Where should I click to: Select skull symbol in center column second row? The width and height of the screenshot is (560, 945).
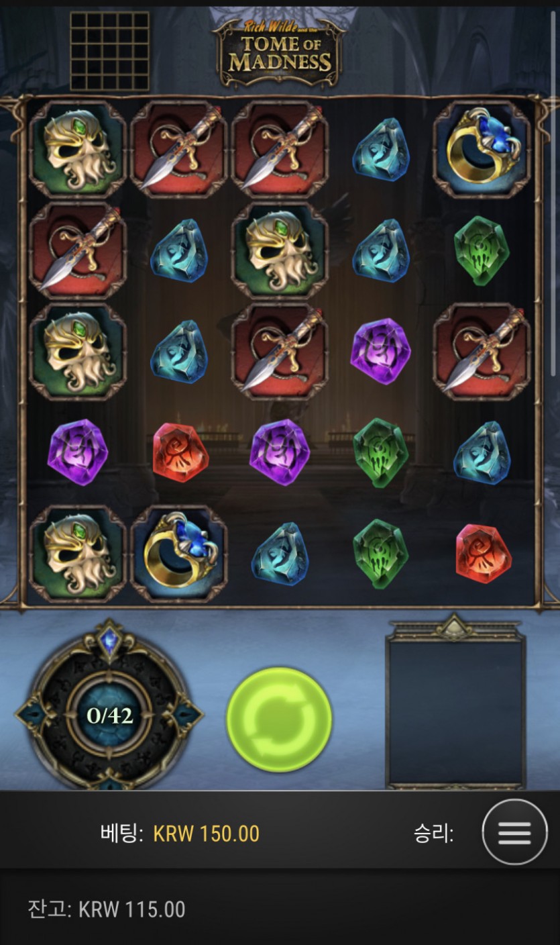pyautogui.click(x=280, y=250)
